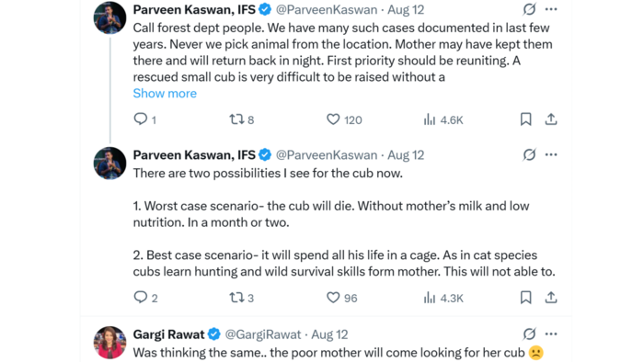The image size is (644, 362).
Task: Bookmark the first Parveen Kaswan tweet
Action: tap(525, 119)
